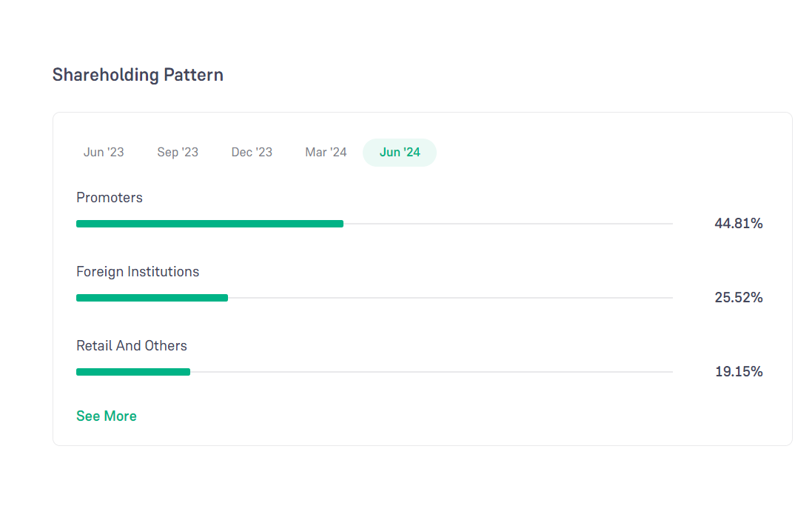
Task: Select the Promoters label
Action: 110,198
